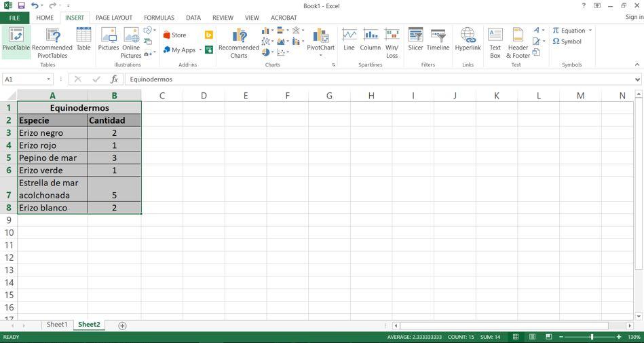Undo the last action
644x343 pixels.
tap(35, 5)
